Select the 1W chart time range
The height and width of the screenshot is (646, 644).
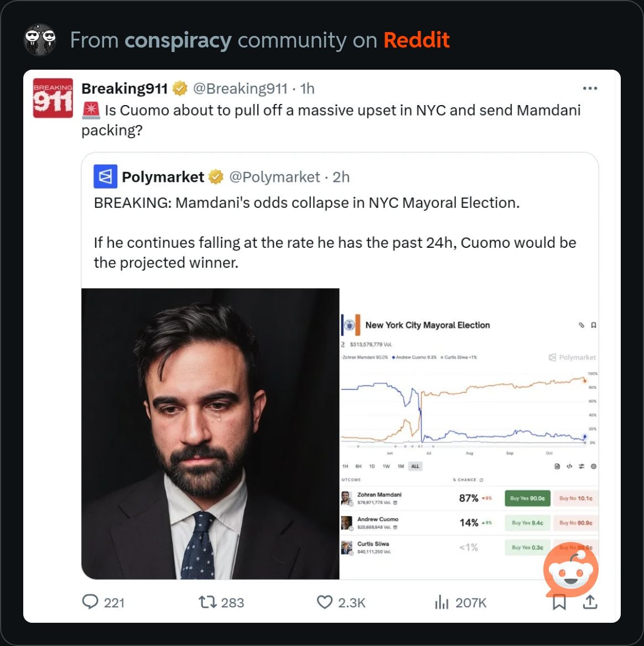pos(386,466)
